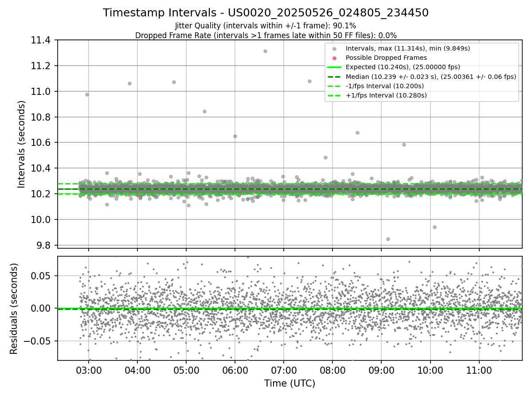Click the outlier point near 10.65s at 06:00
Screen dimensions: 532x399
click(x=235, y=136)
